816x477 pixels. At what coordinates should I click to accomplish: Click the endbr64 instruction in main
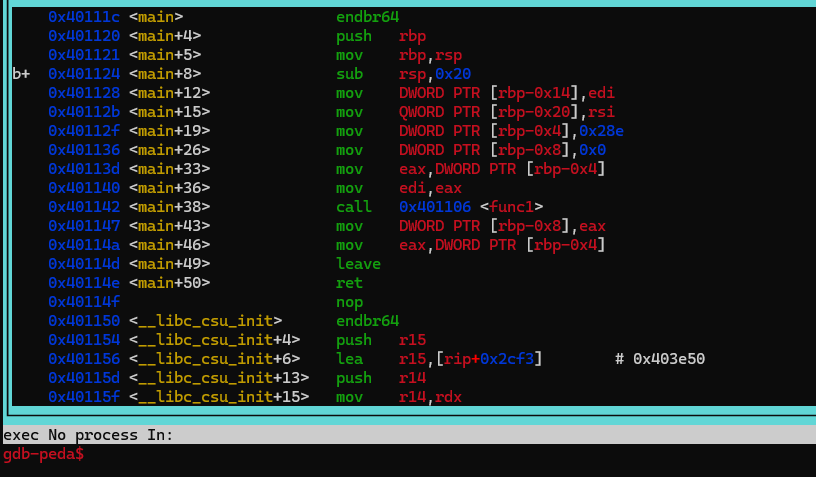(367, 17)
